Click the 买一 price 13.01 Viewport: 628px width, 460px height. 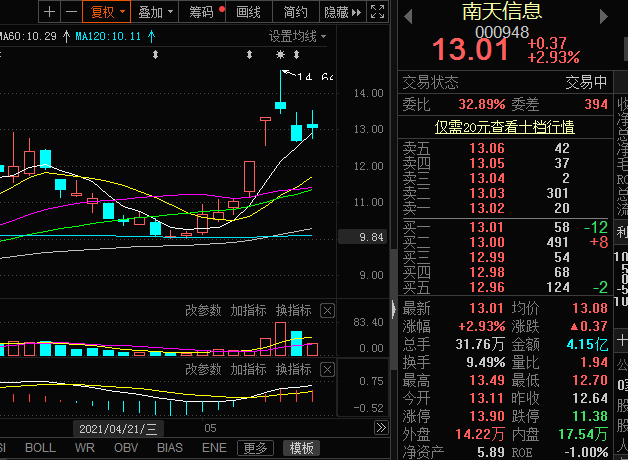(x=487, y=227)
